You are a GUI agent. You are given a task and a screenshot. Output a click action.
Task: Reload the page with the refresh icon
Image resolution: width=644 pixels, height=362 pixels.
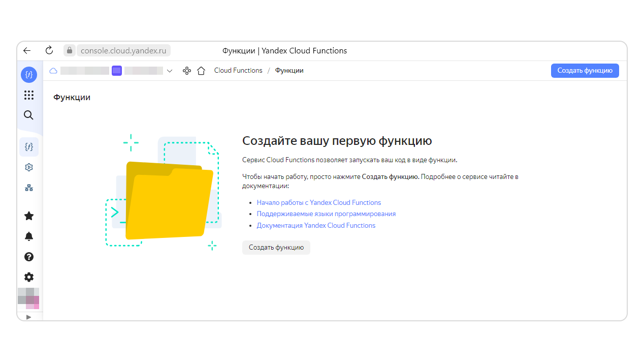pyautogui.click(x=49, y=50)
